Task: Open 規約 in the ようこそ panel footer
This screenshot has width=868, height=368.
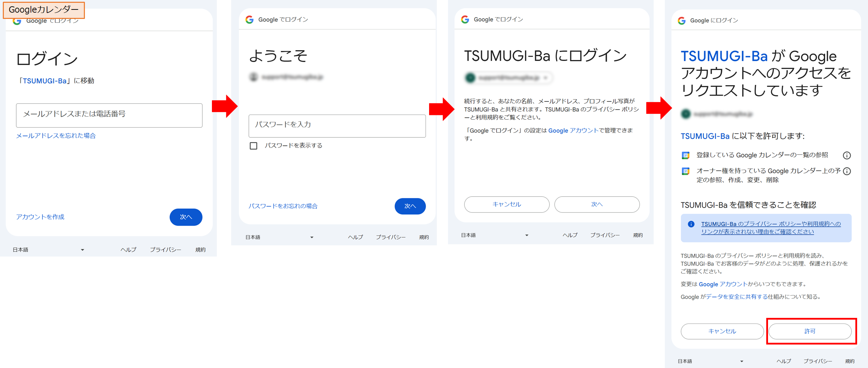Action: (424, 237)
